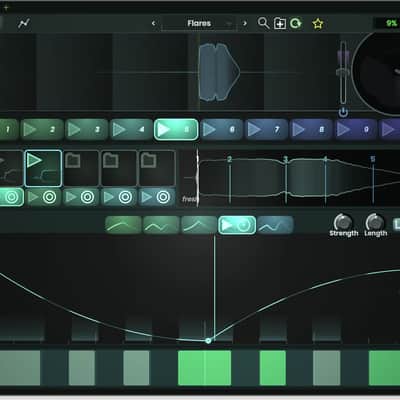Select the highlighted sample slot with the play triangle

click(43, 168)
